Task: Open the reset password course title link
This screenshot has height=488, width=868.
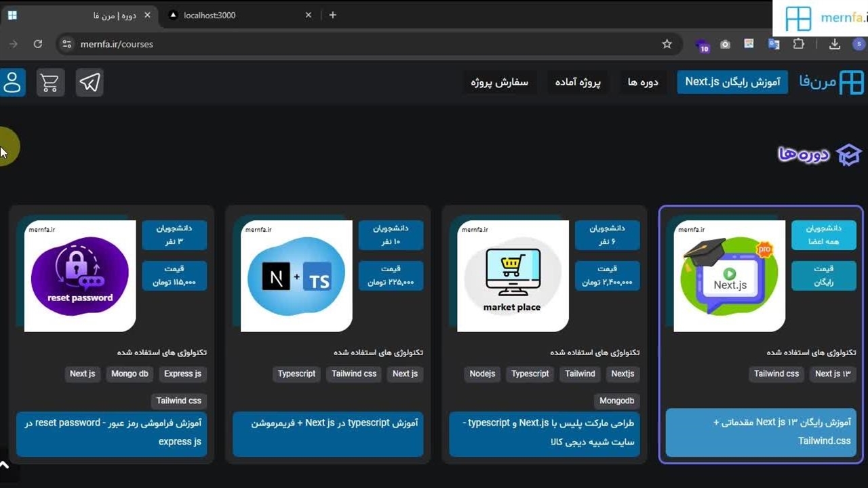Action: [x=112, y=432]
